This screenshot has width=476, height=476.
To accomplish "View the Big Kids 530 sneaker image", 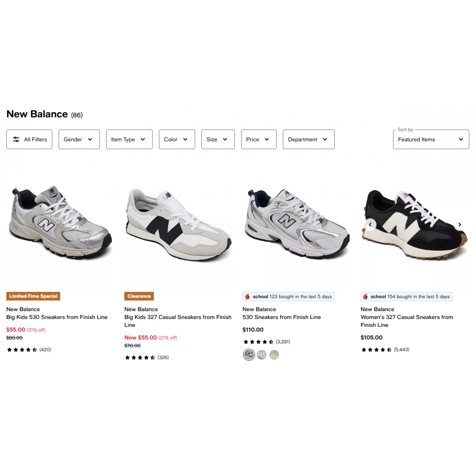I will [x=60, y=223].
